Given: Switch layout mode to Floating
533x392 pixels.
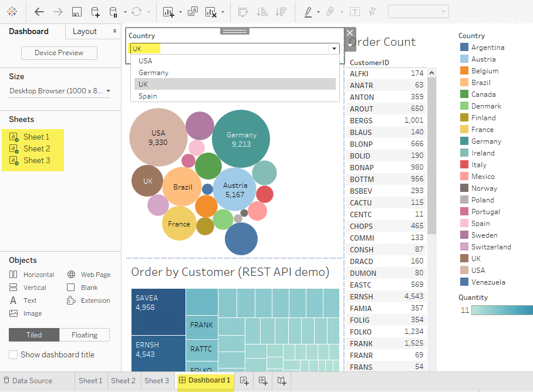Looking at the screenshot, I should tap(84, 334).
